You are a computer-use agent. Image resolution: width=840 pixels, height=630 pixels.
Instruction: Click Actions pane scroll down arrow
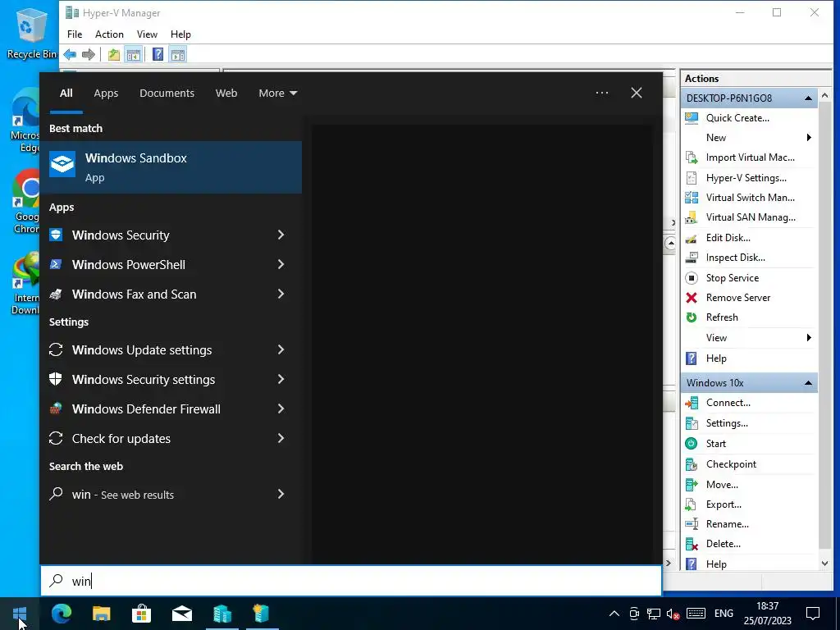(825, 564)
